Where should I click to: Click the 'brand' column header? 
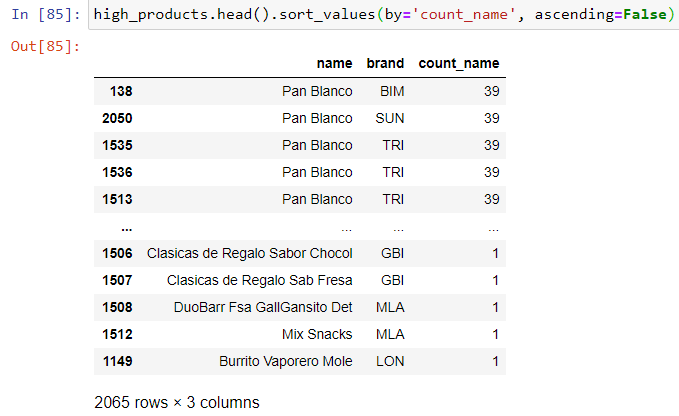(x=385, y=63)
